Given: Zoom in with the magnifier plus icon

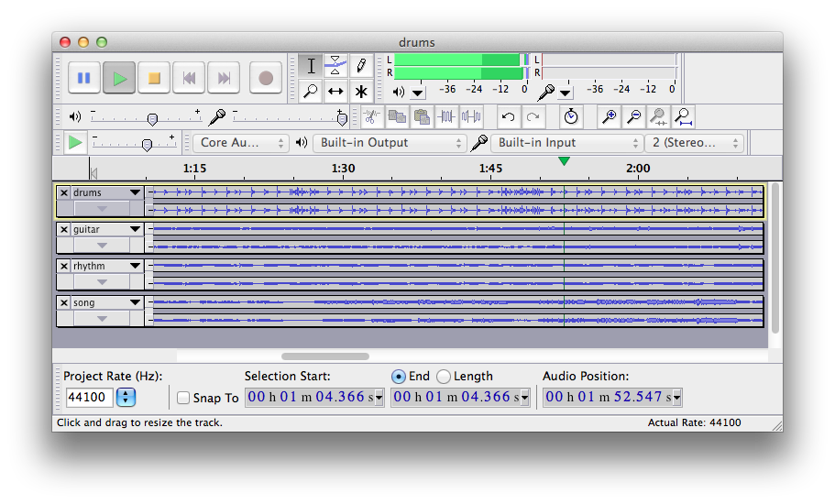Looking at the screenshot, I should coord(609,116).
